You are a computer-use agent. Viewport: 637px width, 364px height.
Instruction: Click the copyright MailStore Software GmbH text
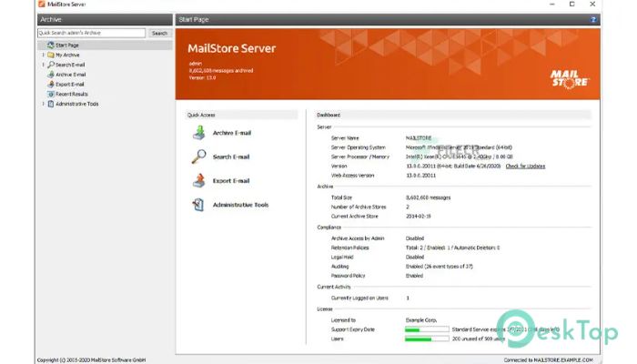91,360
